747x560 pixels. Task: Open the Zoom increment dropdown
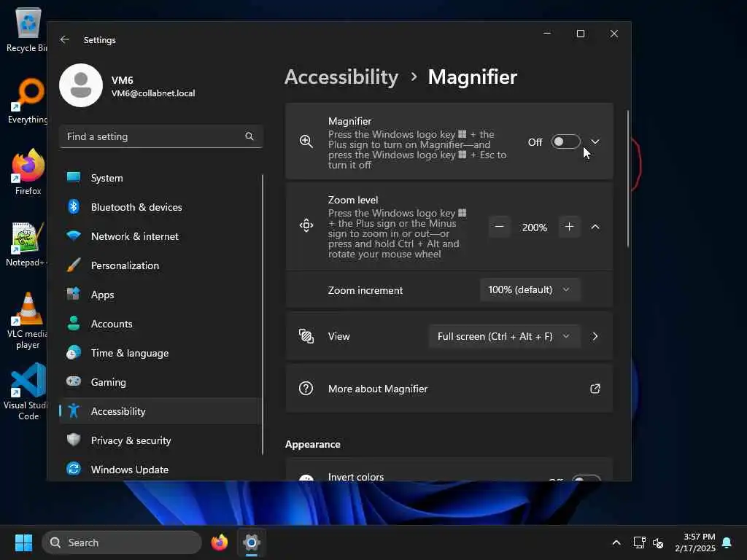click(x=530, y=289)
